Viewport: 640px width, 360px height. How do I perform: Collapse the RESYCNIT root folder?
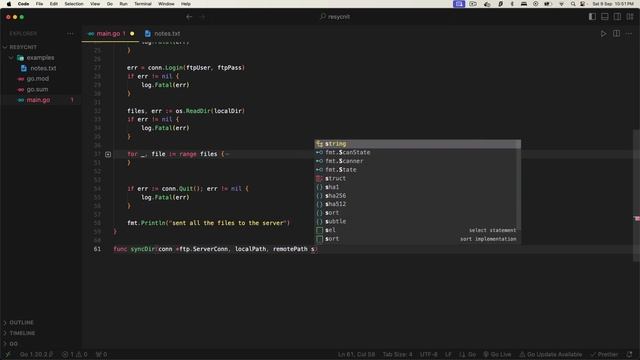click(5, 47)
